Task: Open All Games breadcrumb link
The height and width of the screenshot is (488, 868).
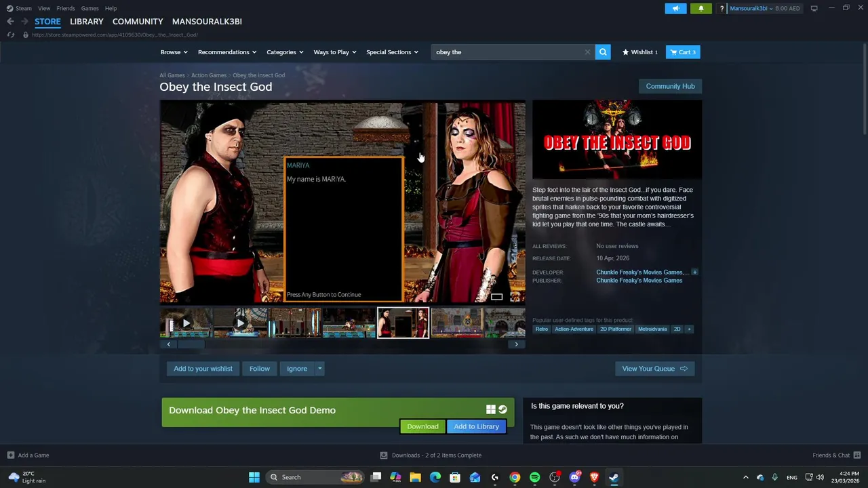Action: 172,75
